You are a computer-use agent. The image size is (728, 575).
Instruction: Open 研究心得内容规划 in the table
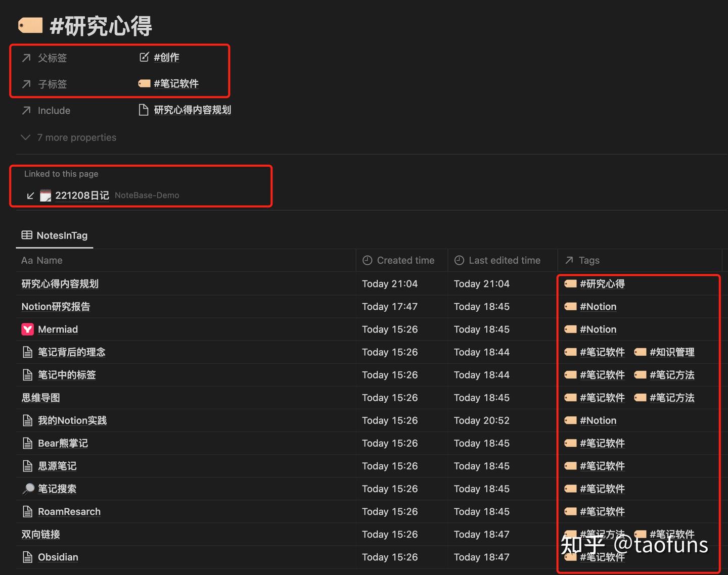point(60,284)
